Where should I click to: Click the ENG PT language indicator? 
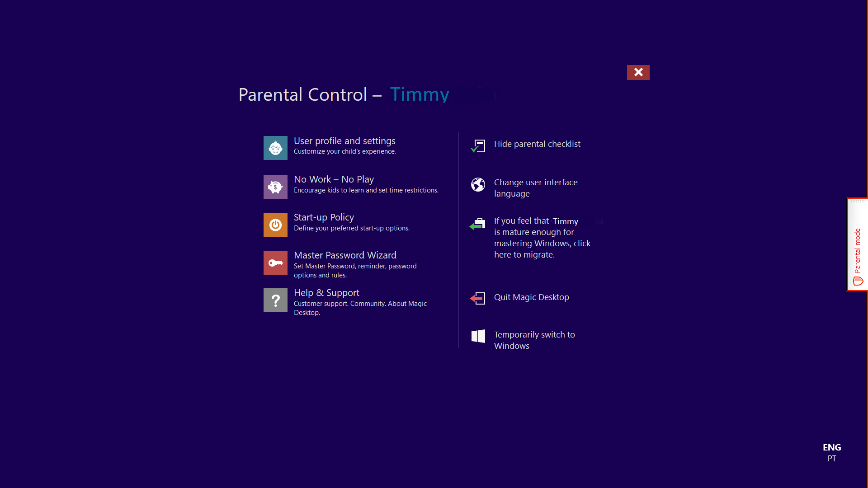(x=832, y=452)
